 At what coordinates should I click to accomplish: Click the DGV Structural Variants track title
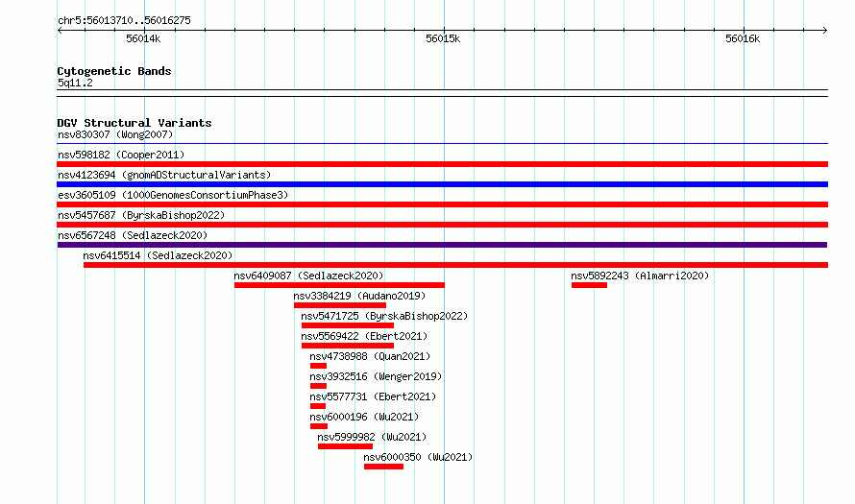[x=134, y=123]
